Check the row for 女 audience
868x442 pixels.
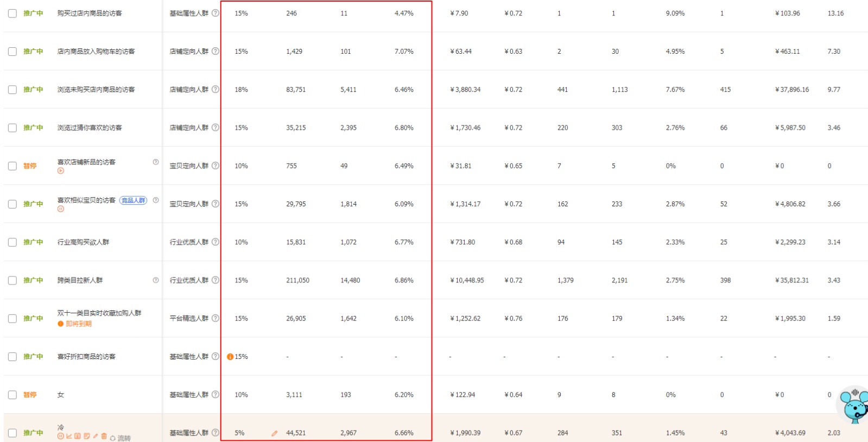point(12,395)
